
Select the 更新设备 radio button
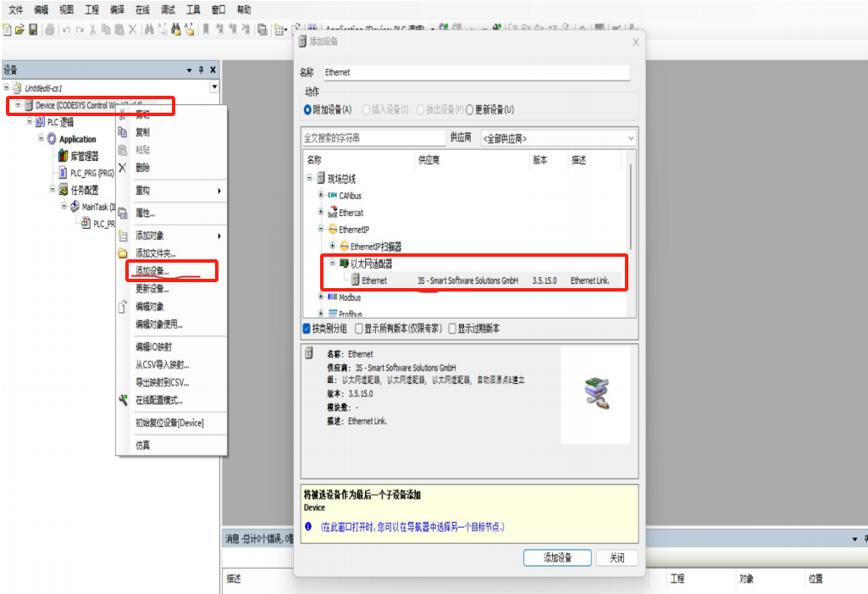coord(469,109)
